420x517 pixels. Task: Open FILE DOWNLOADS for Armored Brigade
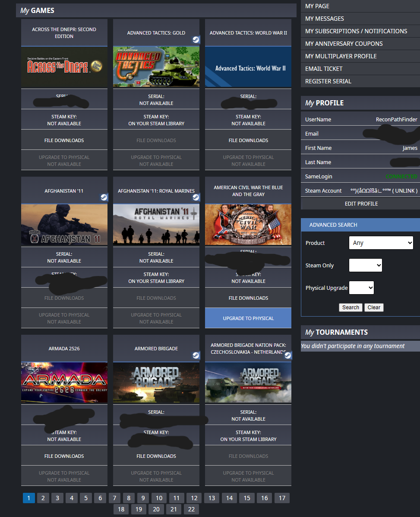156,456
